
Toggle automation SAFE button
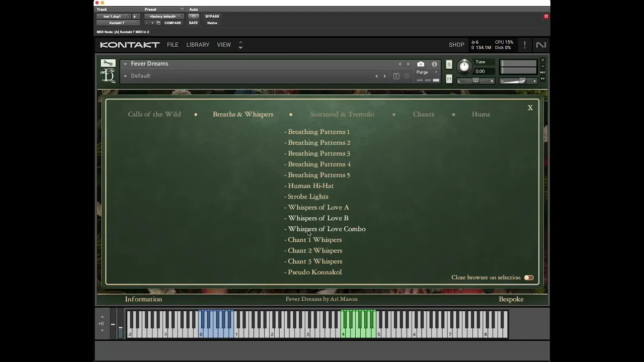[193, 23]
